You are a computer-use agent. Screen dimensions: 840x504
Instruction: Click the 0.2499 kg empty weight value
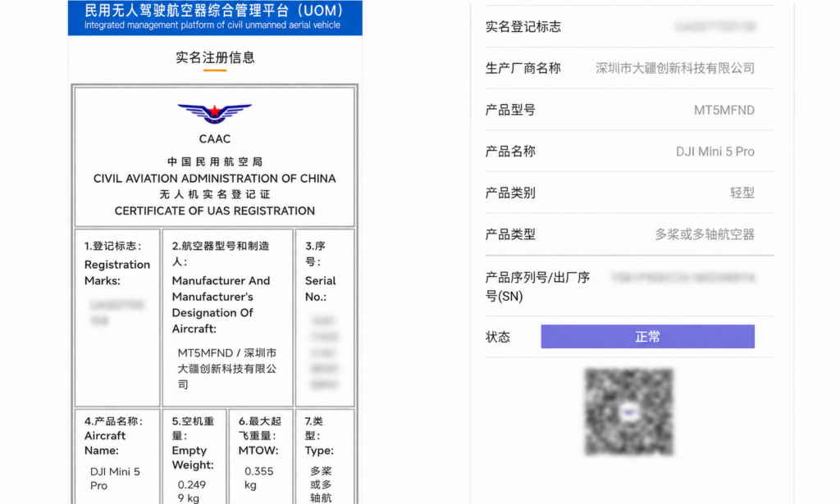tap(192, 491)
